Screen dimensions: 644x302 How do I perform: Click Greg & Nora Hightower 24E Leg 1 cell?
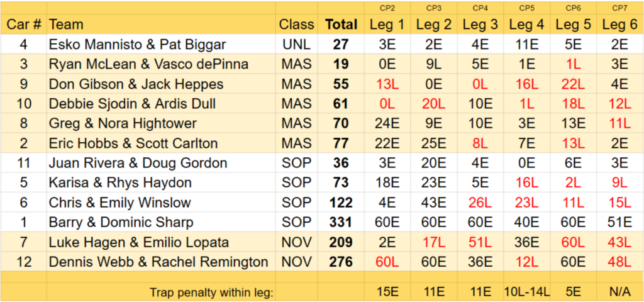[387, 123]
